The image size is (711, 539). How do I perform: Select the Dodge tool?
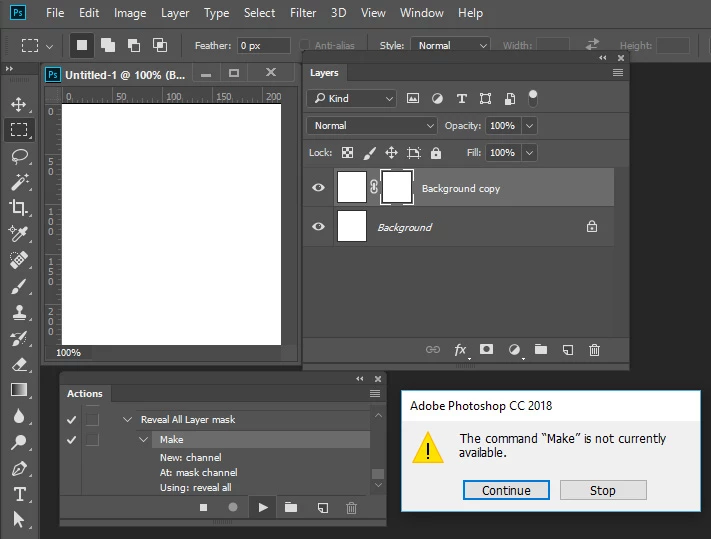(19, 442)
